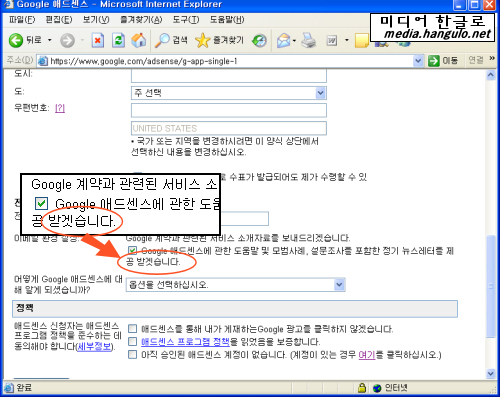Check the '아직 승인된 애드센스 계정이 없습니다' box

click(132, 354)
